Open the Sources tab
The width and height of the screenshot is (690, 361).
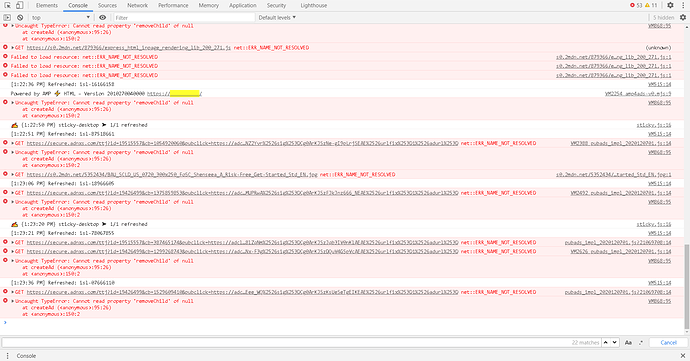tap(107, 5)
